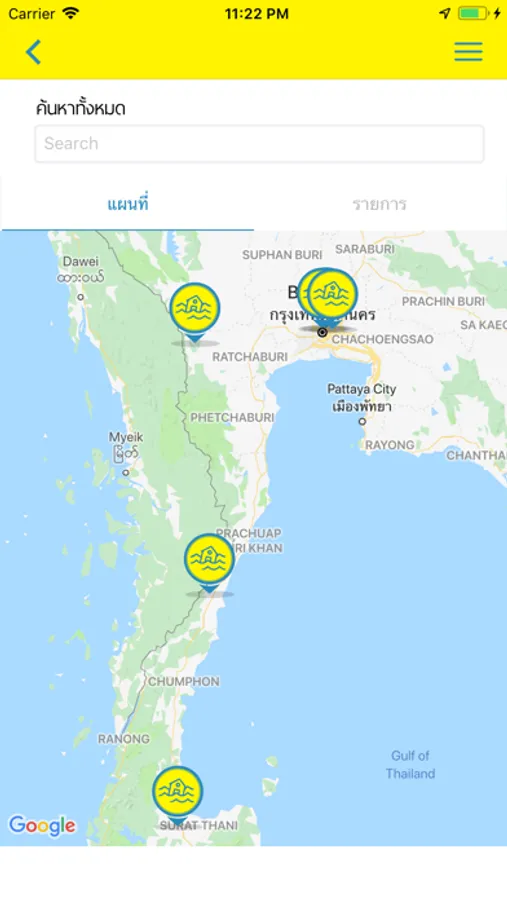Focus the Search input field
This screenshot has width=507, height=900.
(x=259, y=143)
